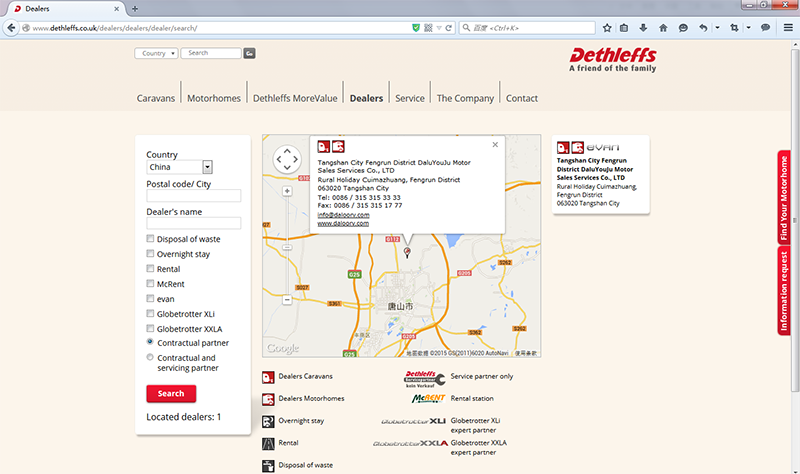Click caravan dealer icon in popup
Screen dimensions: 800x474
coord(323,147)
